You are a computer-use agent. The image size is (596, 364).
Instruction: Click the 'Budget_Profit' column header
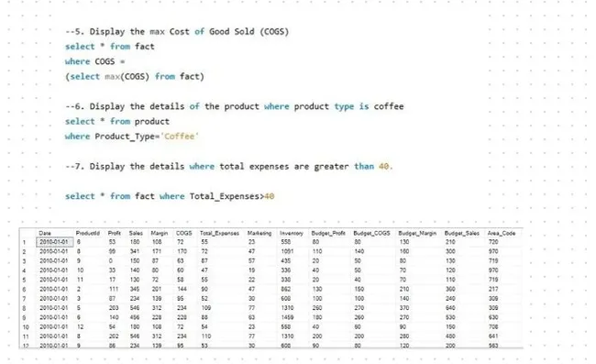[x=328, y=233]
